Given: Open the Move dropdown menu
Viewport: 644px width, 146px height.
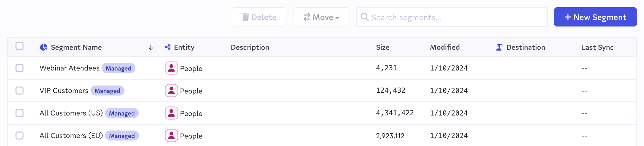Looking at the screenshot, I should coord(321,17).
